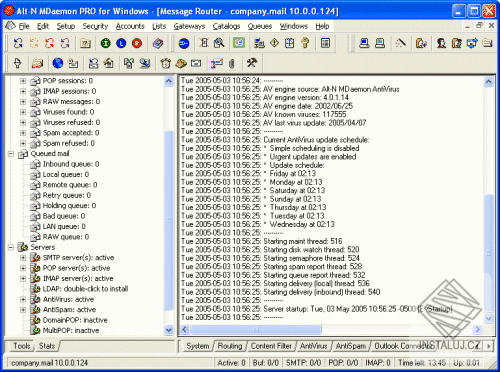Open the Accounts menu

(130, 26)
